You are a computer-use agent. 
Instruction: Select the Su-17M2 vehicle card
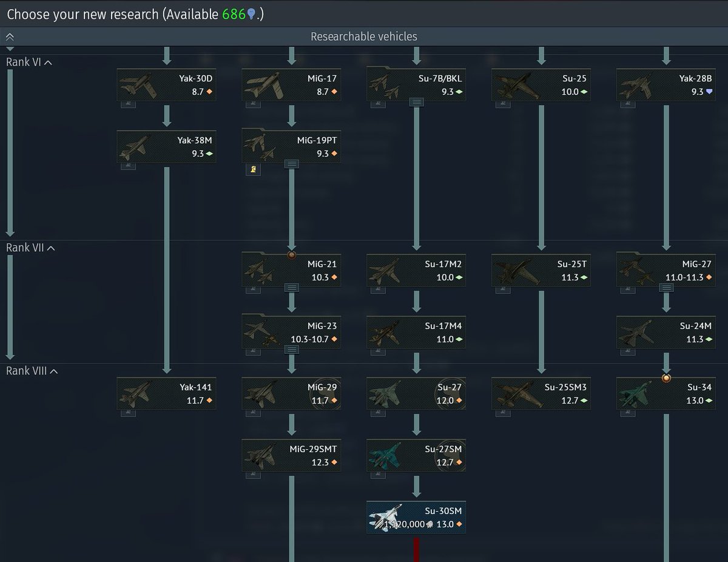click(x=416, y=271)
